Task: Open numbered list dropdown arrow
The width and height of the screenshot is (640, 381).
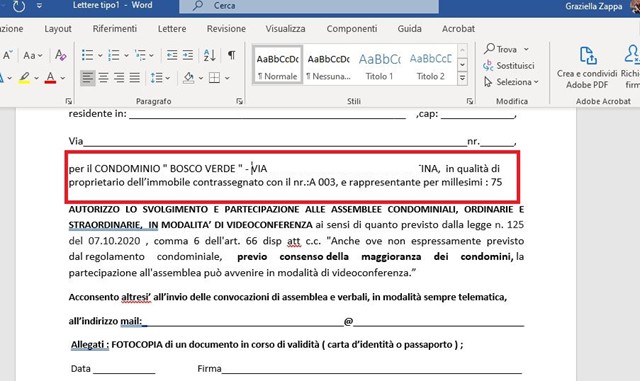Action: [x=126, y=55]
